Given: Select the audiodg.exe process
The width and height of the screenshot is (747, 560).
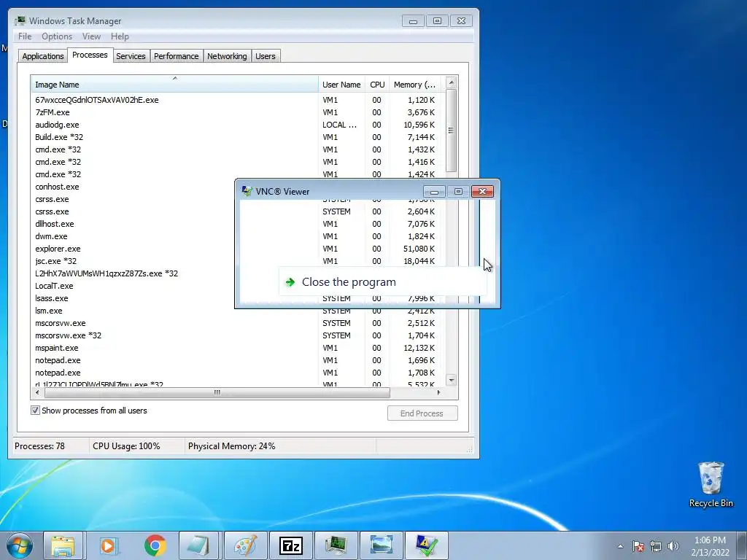Looking at the screenshot, I should click(57, 125).
